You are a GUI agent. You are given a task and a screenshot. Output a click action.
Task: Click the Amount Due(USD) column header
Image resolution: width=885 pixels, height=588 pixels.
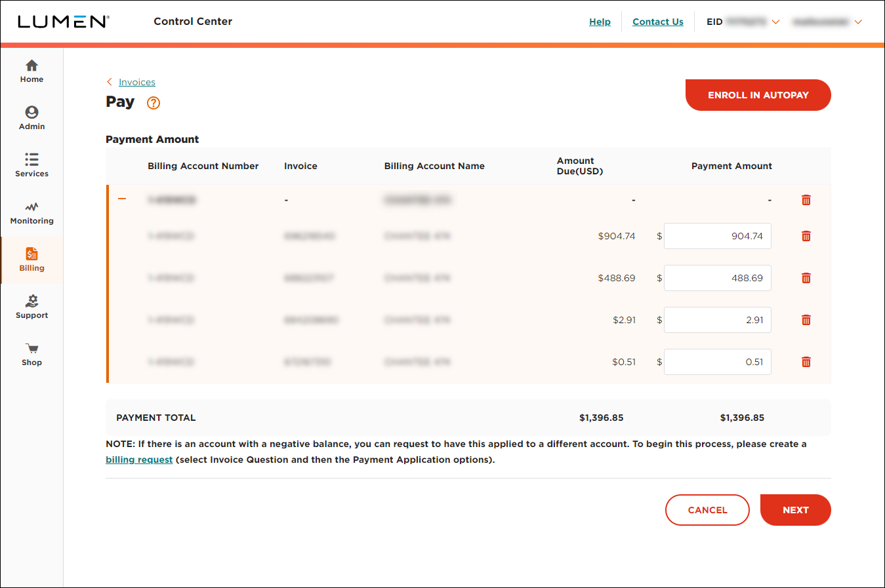[x=580, y=166]
